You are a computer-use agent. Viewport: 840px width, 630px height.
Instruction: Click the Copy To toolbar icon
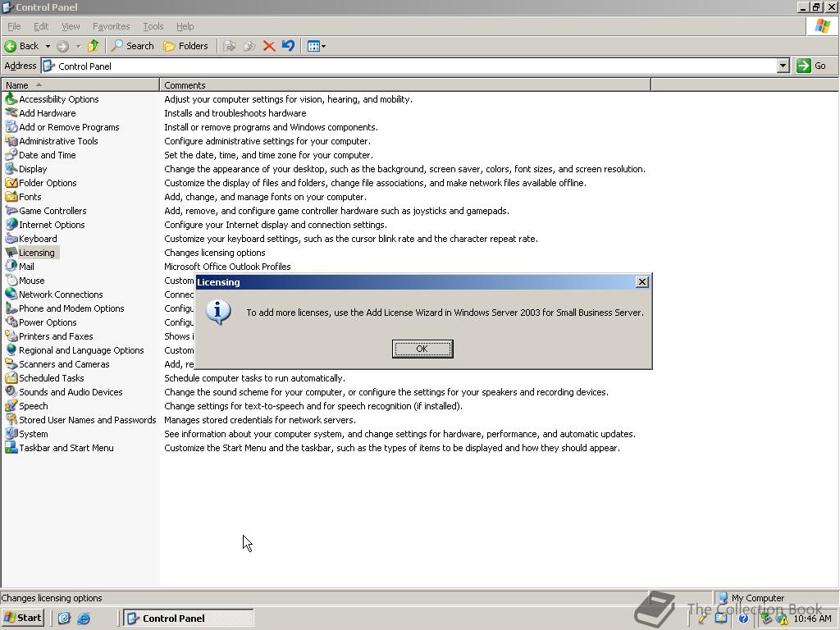click(x=249, y=46)
